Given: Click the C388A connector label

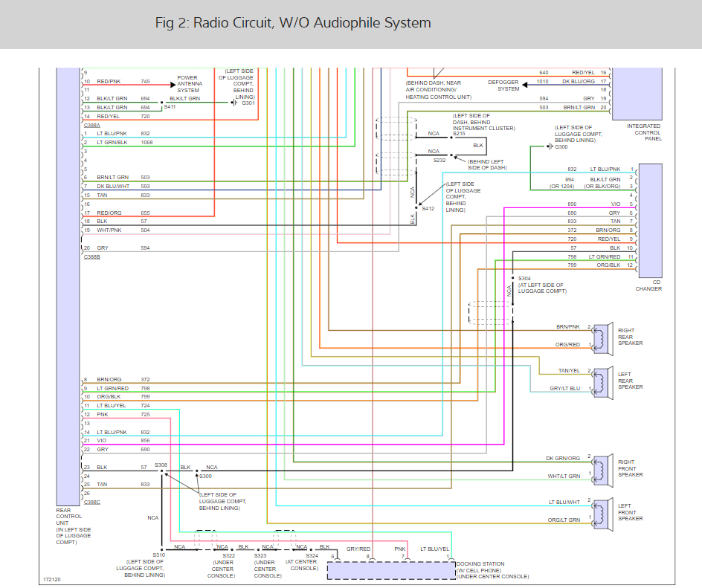Looking at the screenshot, I should coord(91,126).
